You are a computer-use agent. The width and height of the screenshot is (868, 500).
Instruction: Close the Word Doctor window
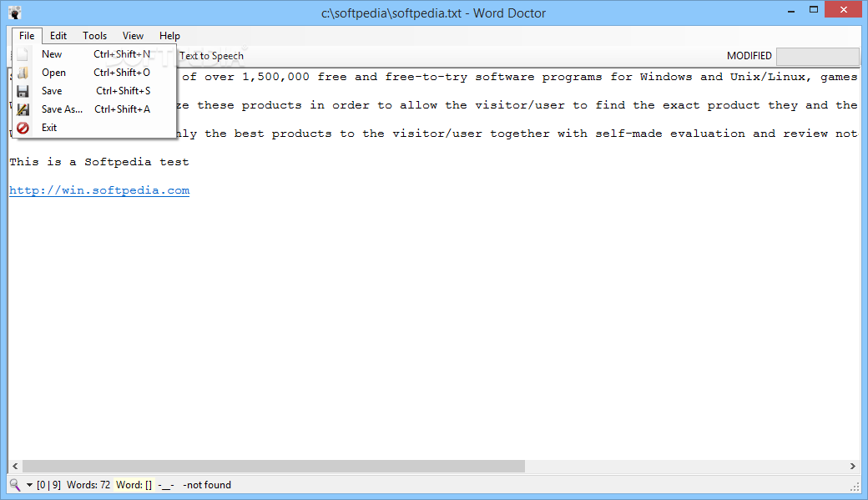click(844, 9)
